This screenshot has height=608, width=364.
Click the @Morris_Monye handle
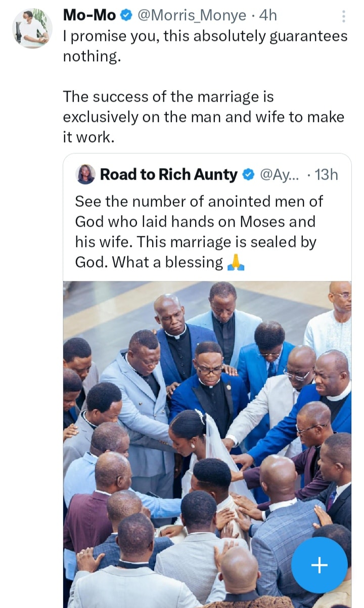point(191,16)
